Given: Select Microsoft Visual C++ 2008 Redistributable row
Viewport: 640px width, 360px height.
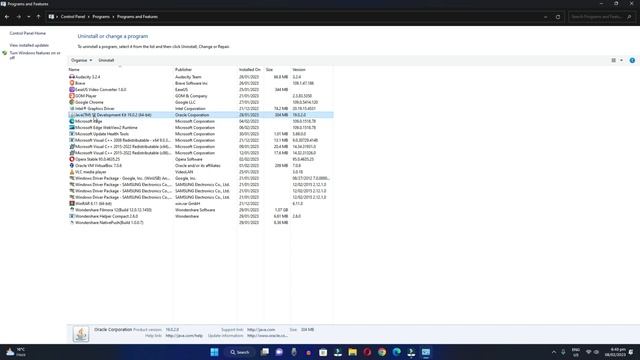Looking at the screenshot, I should pyautogui.click(x=200, y=140).
